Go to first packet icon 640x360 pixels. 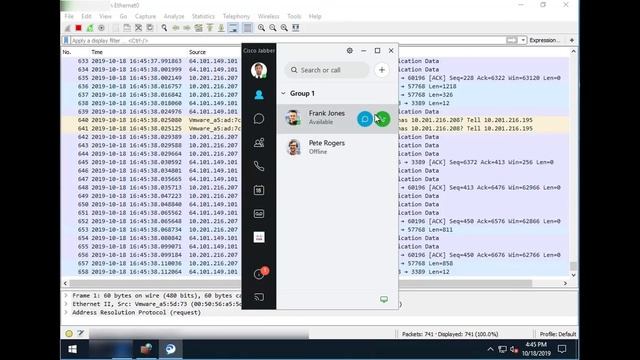pos(210,28)
